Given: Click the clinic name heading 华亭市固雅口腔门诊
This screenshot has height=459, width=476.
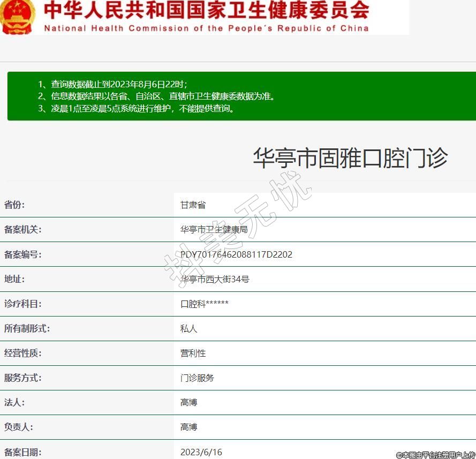Looking at the screenshot, I should click(350, 158).
